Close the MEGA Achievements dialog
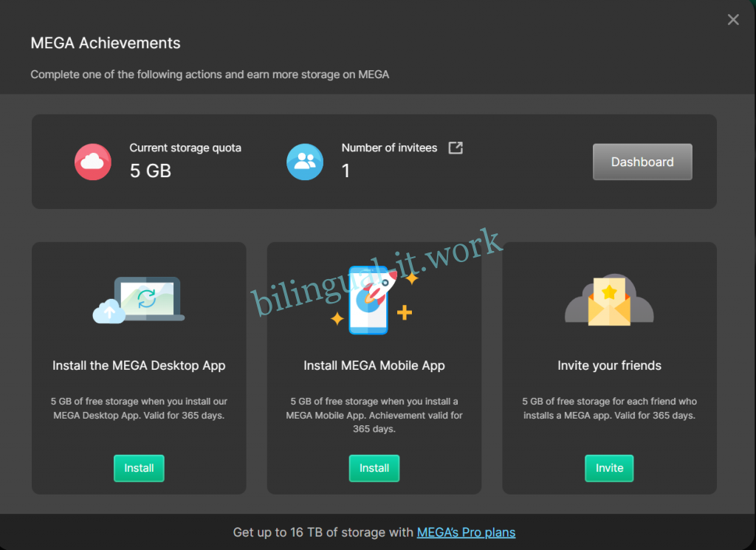Image resolution: width=756 pixels, height=550 pixels. [x=732, y=20]
